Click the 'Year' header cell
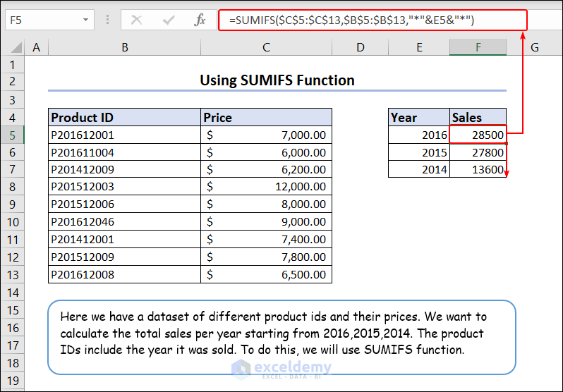The height and width of the screenshot is (392, 563). pyautogui.click(x=419, y=117)
